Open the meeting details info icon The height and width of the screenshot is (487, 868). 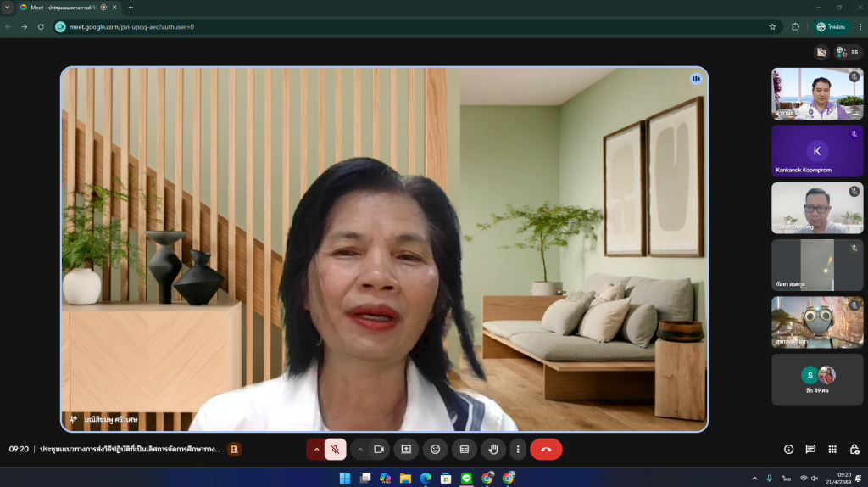(x=788, y=449)
